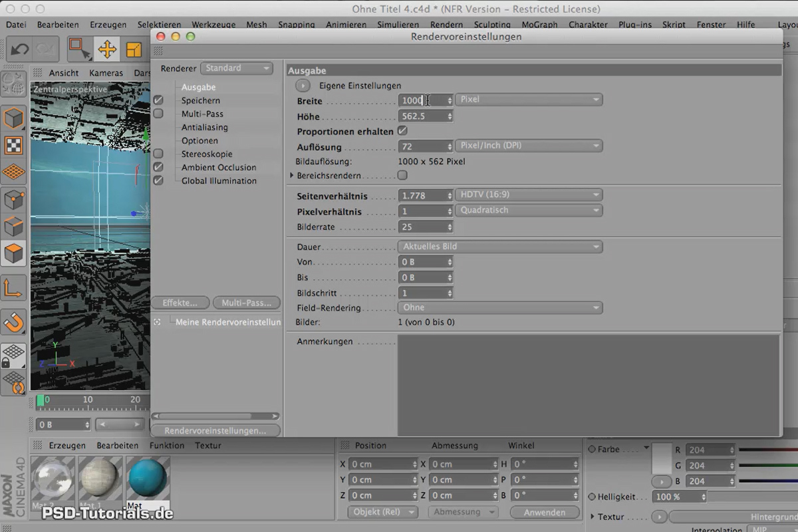Click the Rendervoreinstellungen... button
The width and height of the screenshot is (798, 532).
click(x=215, y=431)
